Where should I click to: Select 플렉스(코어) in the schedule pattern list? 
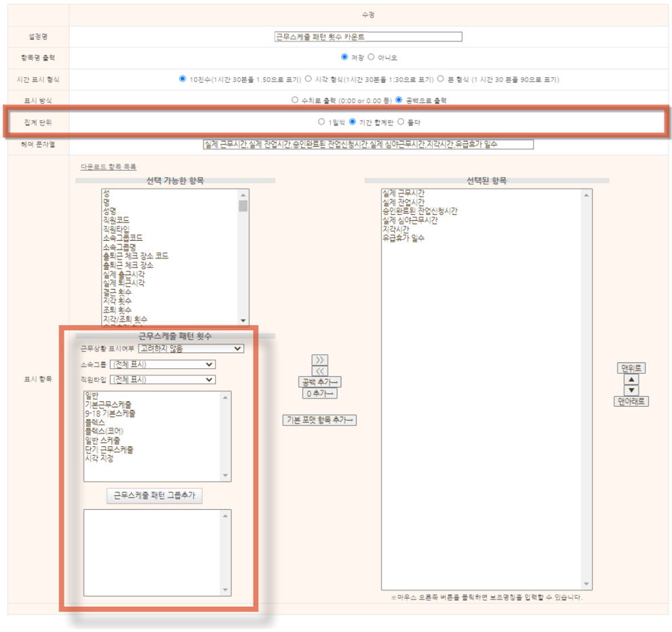[x=104, y=431]
